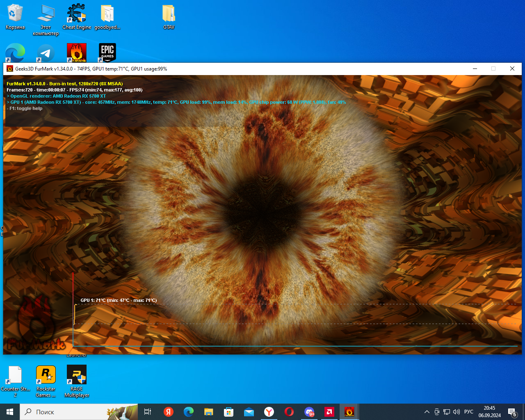
Task: Open the network tray icon
Action: [x=447, y=412]
